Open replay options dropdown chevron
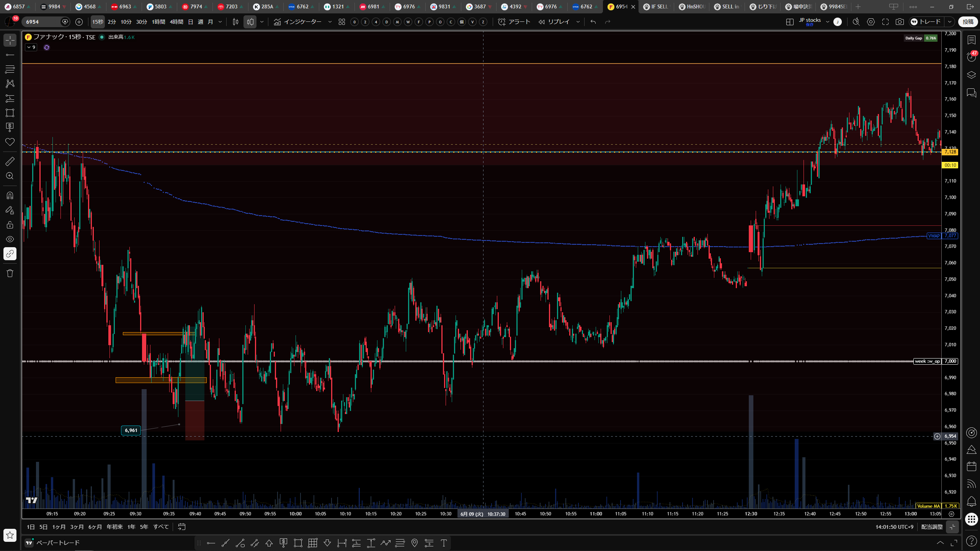The width and height of the screenshot is (980, 551). (x=578, y=22)
